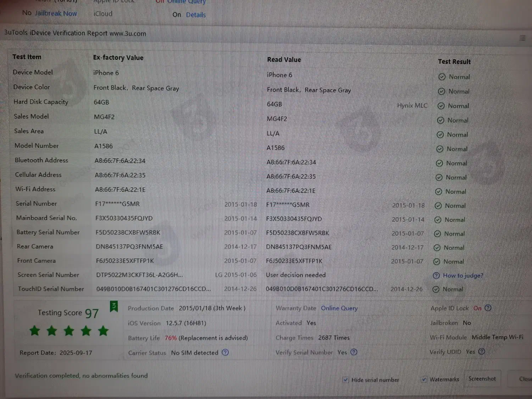The image size is (532, 399).
Task: Open the help icon next to Verify UDID
Action: (x=482, y=351)
